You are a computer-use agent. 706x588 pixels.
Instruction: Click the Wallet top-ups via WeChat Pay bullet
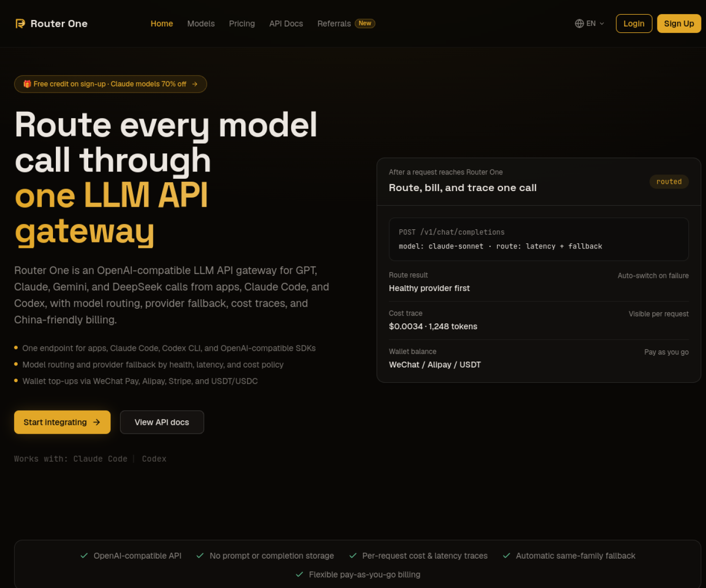pyautogui.click(x=140, y=381)
